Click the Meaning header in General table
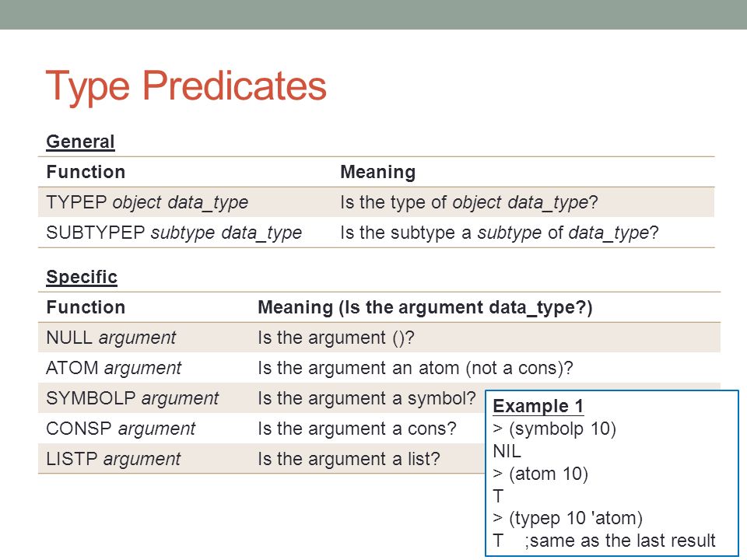Viewport: 747px width, 560px height. click(x=378, y=172)
